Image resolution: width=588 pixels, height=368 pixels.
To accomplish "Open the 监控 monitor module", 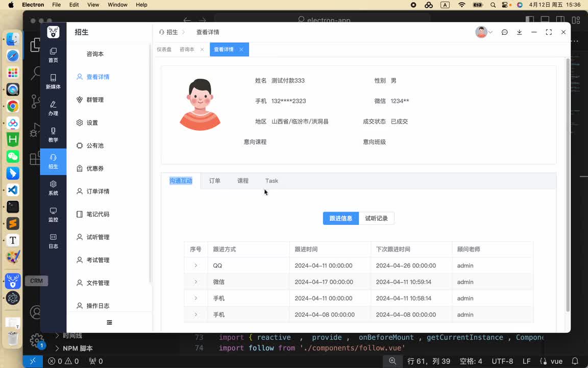I will pyautogui.click(x=53, y=215).
